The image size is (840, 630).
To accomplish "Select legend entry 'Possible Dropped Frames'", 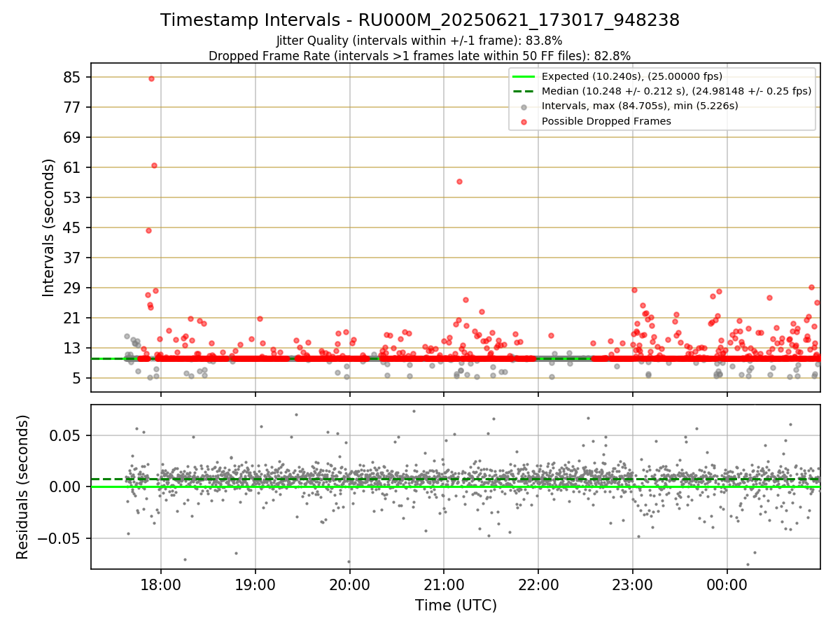I will point(606,121).
